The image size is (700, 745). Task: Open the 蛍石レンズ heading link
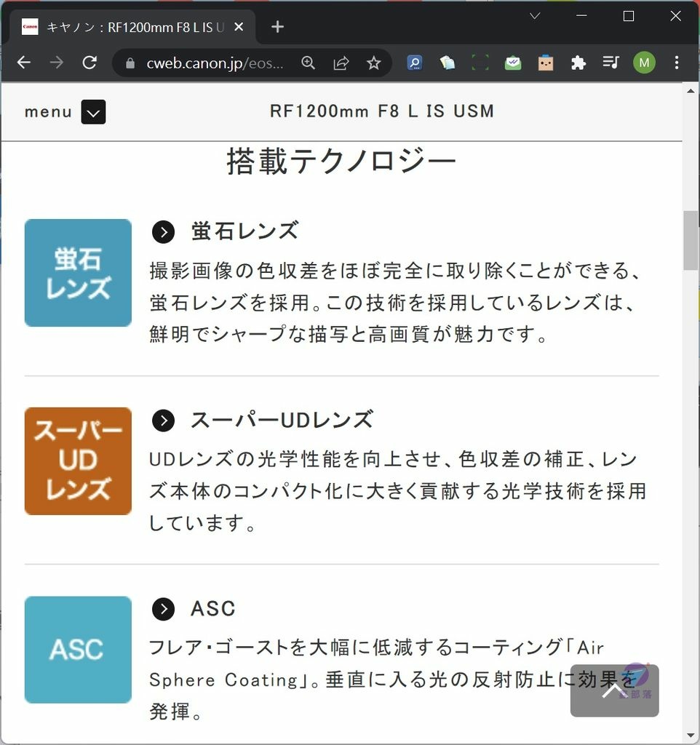pyautogui.click(x=244, y=231)
